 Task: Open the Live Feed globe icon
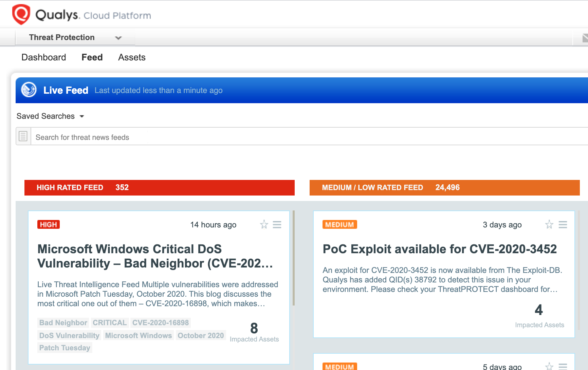(x=29, y=90)
